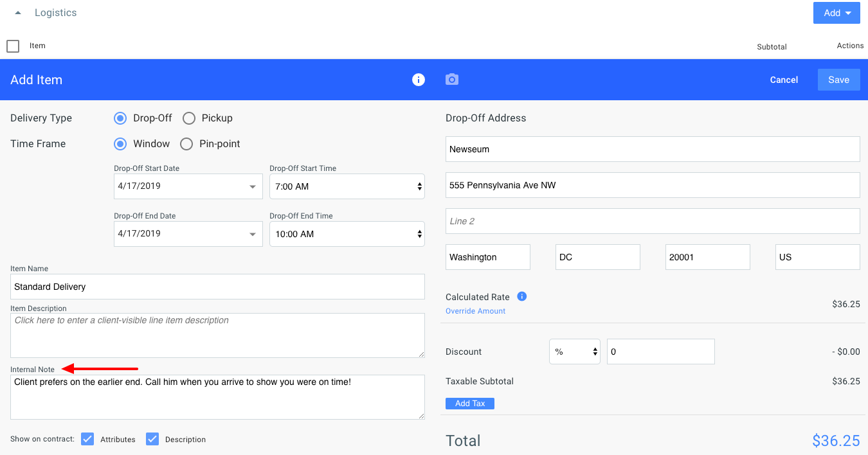This screenshot has height=455, width=868.
Task: Choose the Window time frame
Action: coord(120,144)
